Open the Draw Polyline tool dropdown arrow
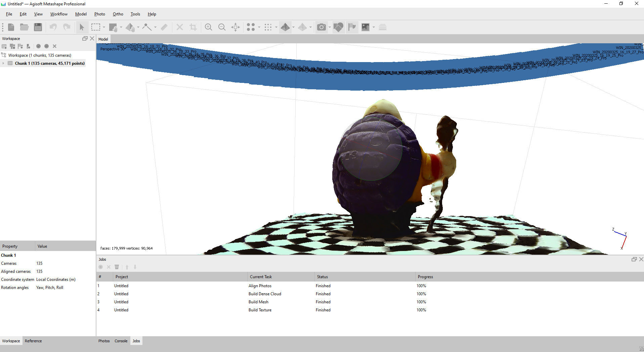The image size is (644, 352). pos(155,27)
